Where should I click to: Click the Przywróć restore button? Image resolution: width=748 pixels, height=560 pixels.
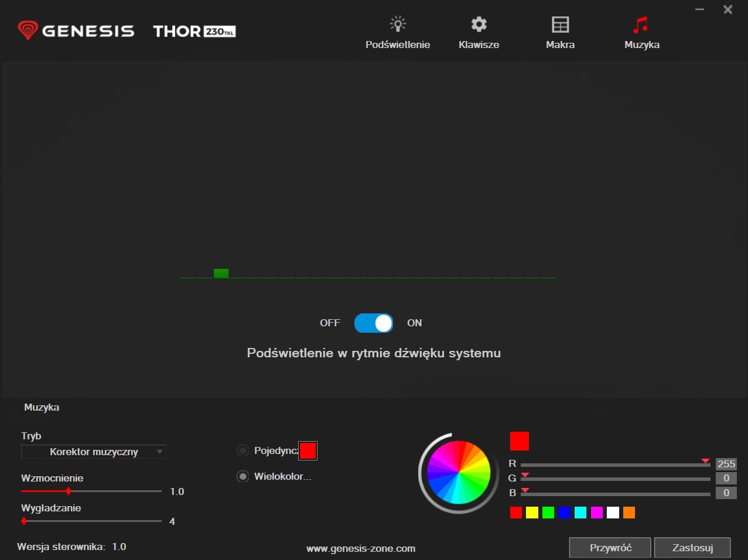610,548
